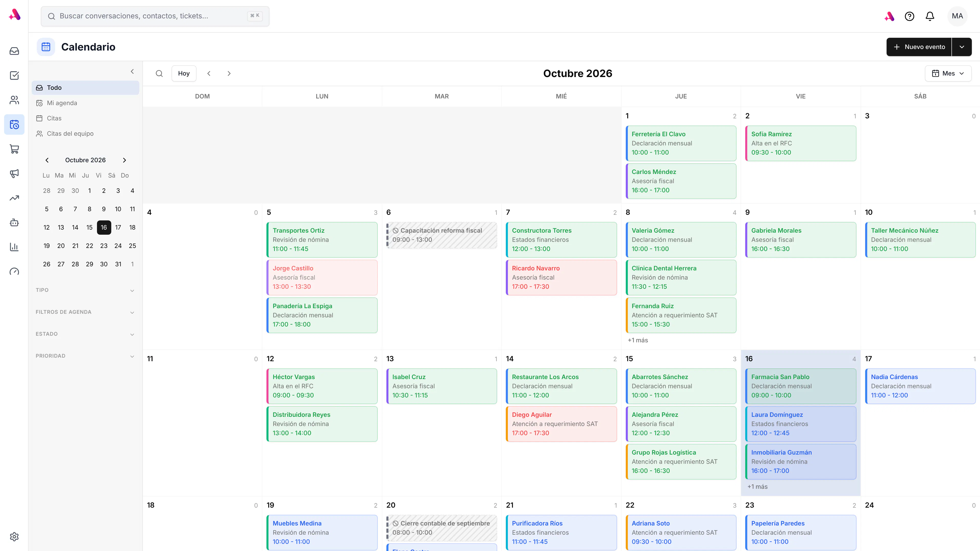Open the Mes view dropdown
The width and height of the screenshot is (980, 551).
(x=948, y=73)
